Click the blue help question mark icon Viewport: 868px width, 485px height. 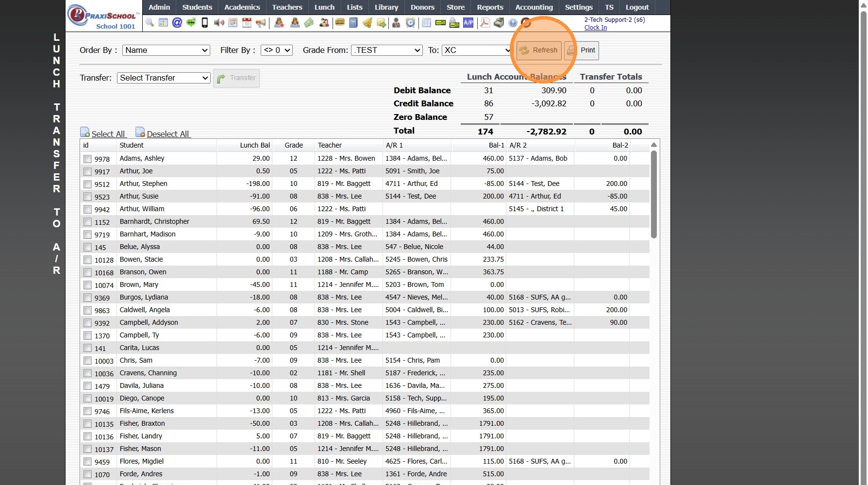click(513, 23)
